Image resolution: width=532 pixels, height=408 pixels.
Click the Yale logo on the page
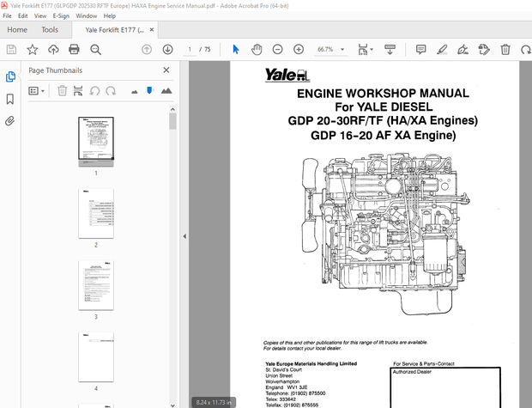[x=287, y=75]
